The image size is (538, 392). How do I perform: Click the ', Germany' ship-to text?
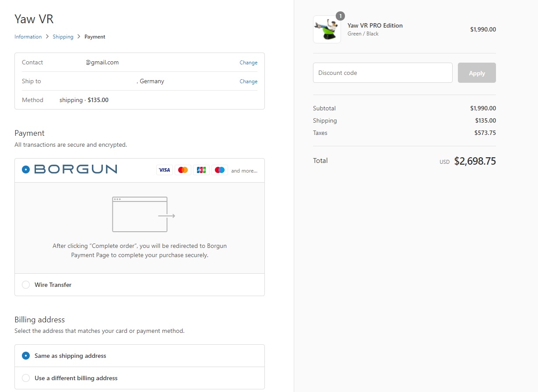click(x=150, y=81)
